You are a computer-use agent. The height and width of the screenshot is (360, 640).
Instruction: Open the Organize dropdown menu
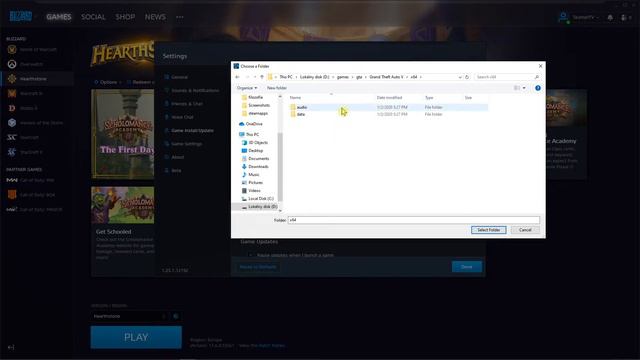click(x=247, y=88)
